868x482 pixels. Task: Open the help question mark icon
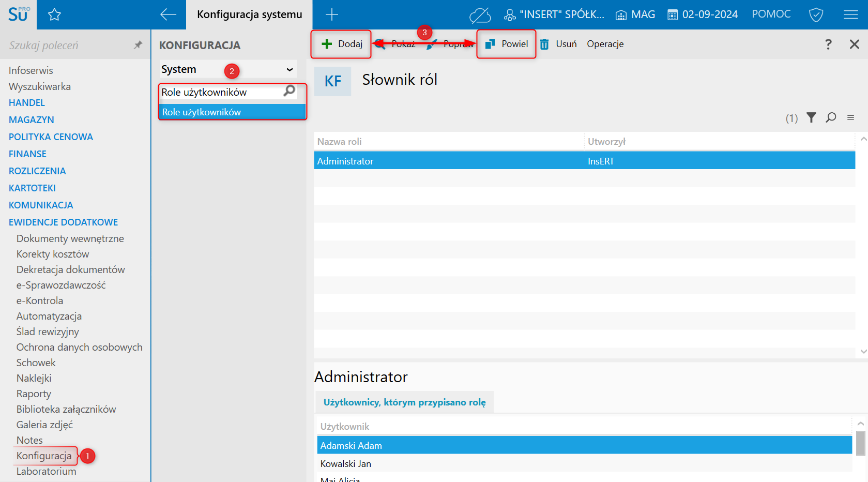click(x=828, y=44)
